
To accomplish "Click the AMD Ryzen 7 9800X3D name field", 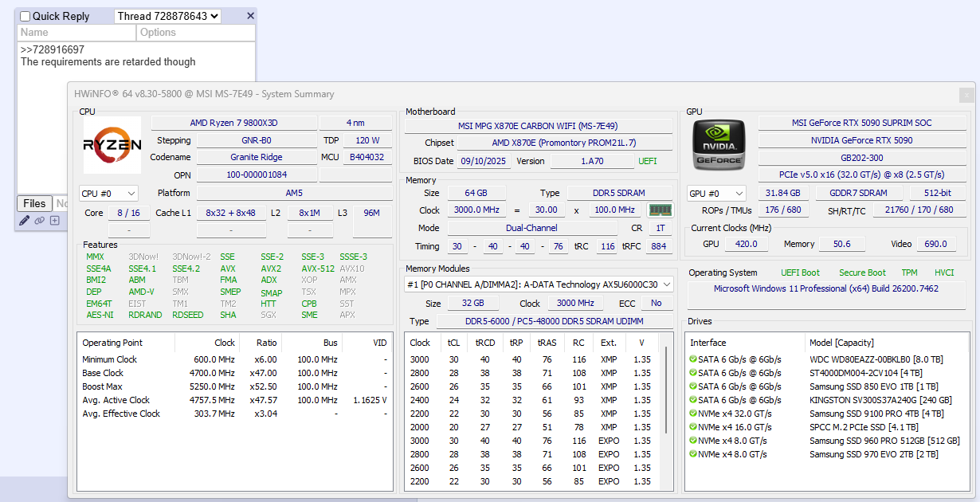I will [x=233, y=123].
